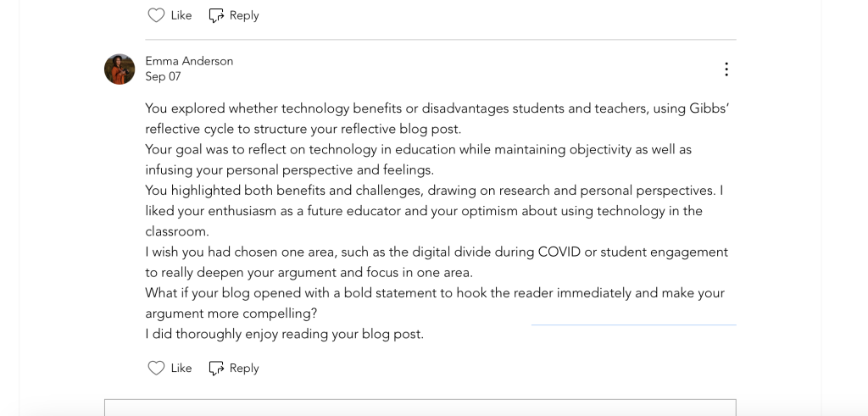
Task: Open the three-dot more actions menu
Action: pos(726,69)
